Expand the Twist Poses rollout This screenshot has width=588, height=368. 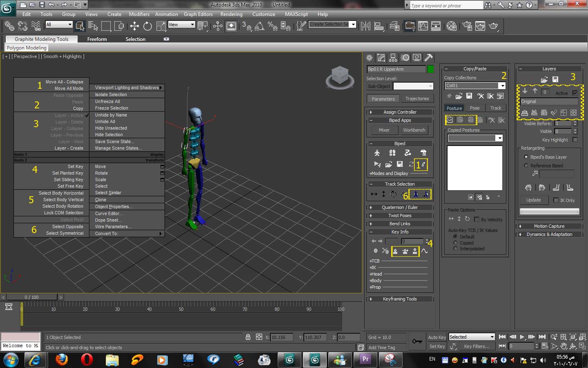[x=400, y=215]
